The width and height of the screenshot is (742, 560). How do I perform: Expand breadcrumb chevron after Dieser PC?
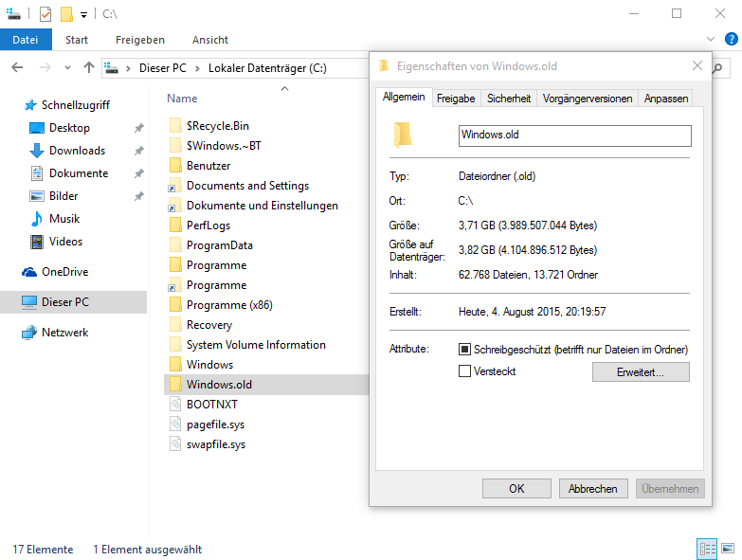tap(197, 68)
